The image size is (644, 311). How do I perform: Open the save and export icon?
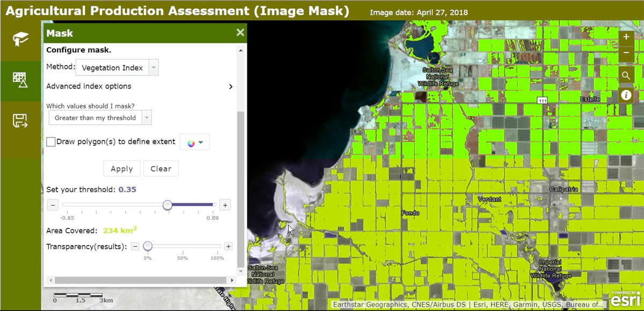point(20,121)
